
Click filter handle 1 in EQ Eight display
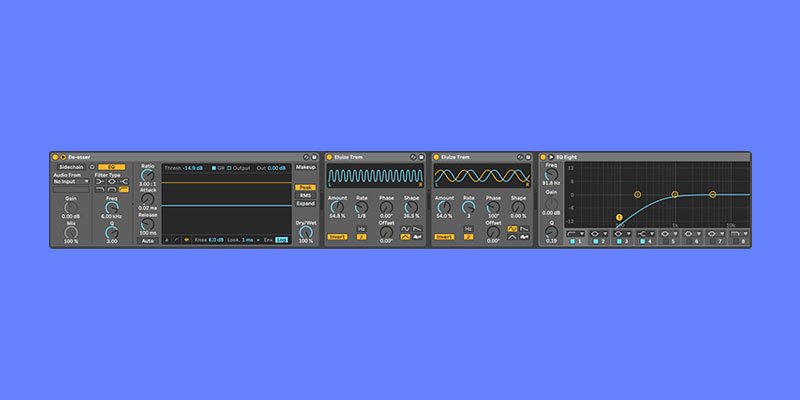click(x=619, y=217)
